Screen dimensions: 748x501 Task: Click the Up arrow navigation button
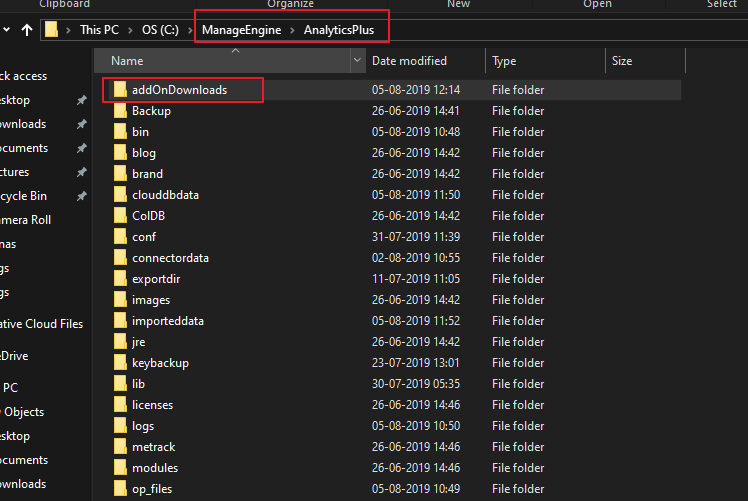27,30
